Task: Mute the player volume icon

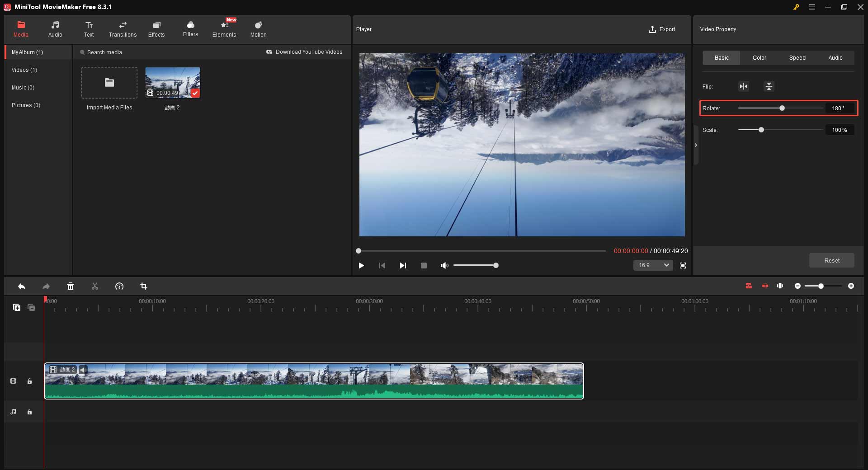Action: [x=444, y=265]
